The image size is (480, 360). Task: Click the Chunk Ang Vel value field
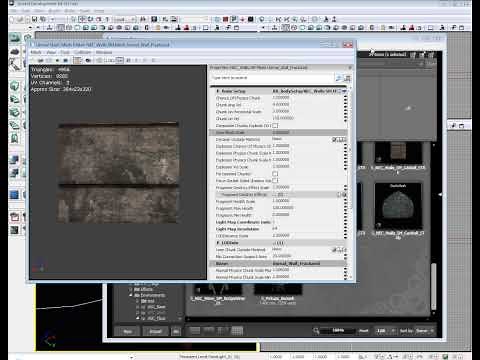307,105
